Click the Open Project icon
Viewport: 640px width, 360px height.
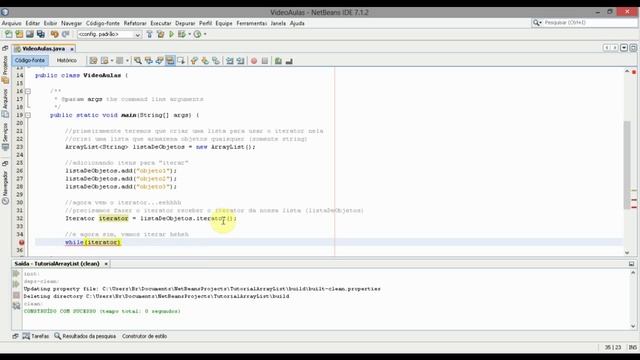coord(30,34)
